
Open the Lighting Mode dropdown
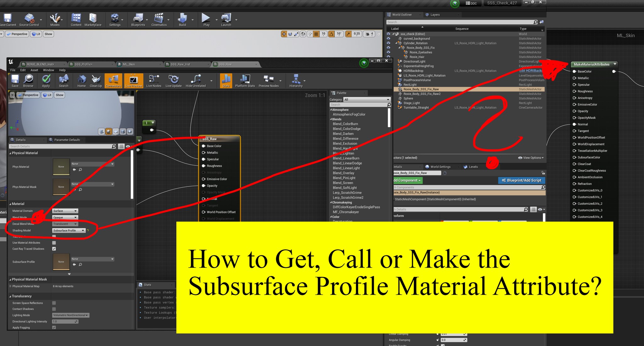click(x=71, y=315)
